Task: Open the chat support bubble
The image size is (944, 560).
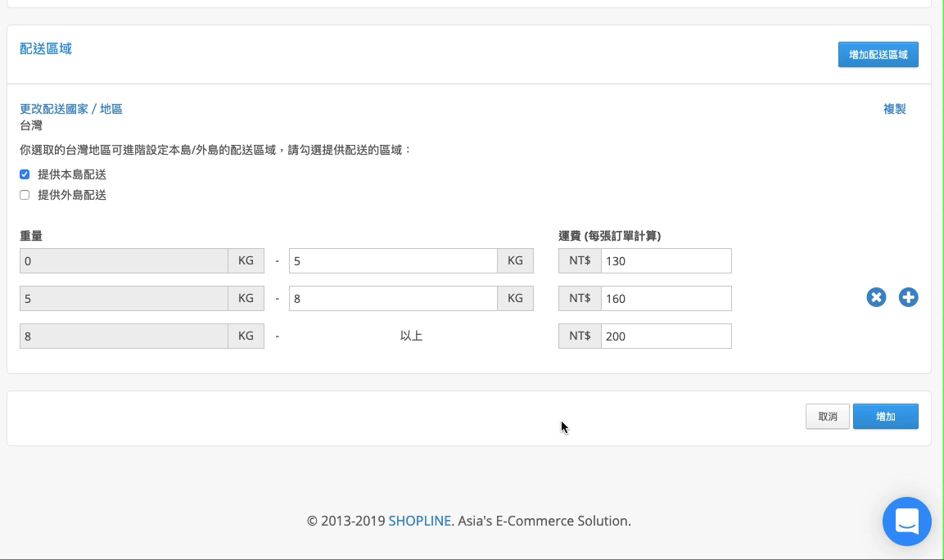Action: pyautogui.click(x=906, y=522)
